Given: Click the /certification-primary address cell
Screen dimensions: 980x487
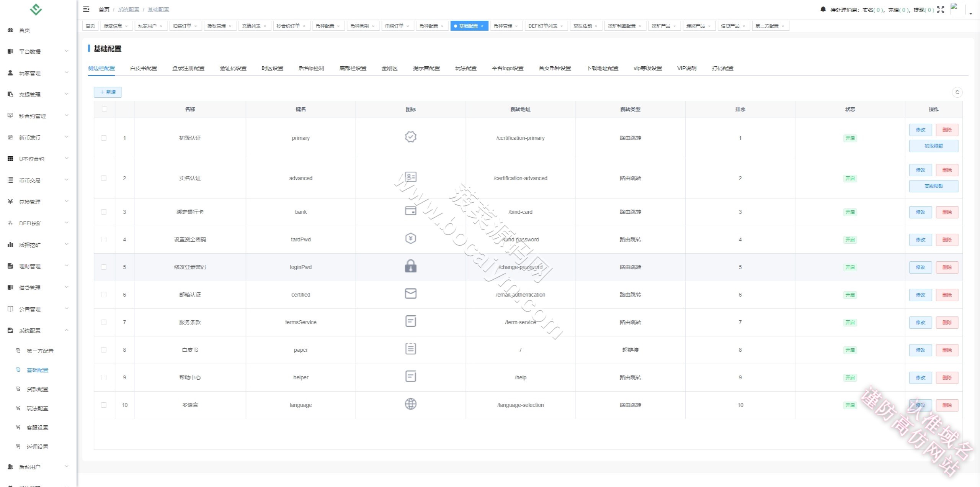Looking at the screenshot, I should 520,138.
